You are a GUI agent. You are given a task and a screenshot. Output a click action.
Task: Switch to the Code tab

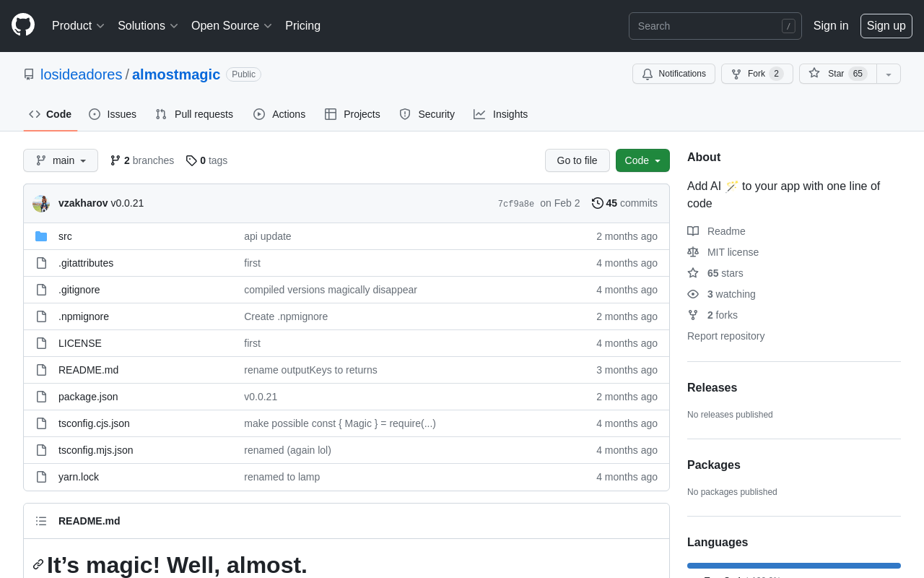pyautogui.click(x=51, y=114)
